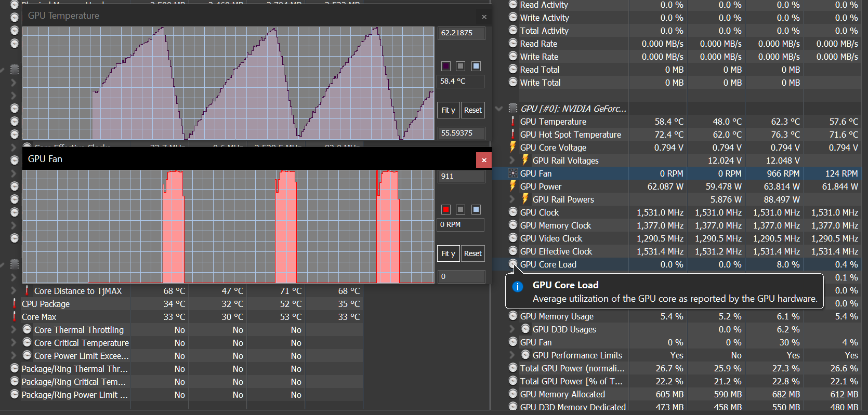
Task: Click Reset in GPU Fan graph
Action: pyautogui.click(x=473, y=253)
